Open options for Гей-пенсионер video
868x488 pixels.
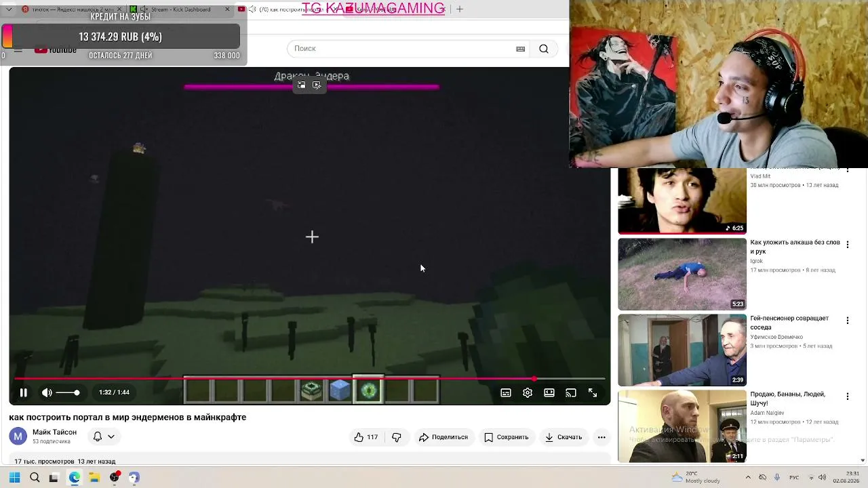tap(847, 321)
